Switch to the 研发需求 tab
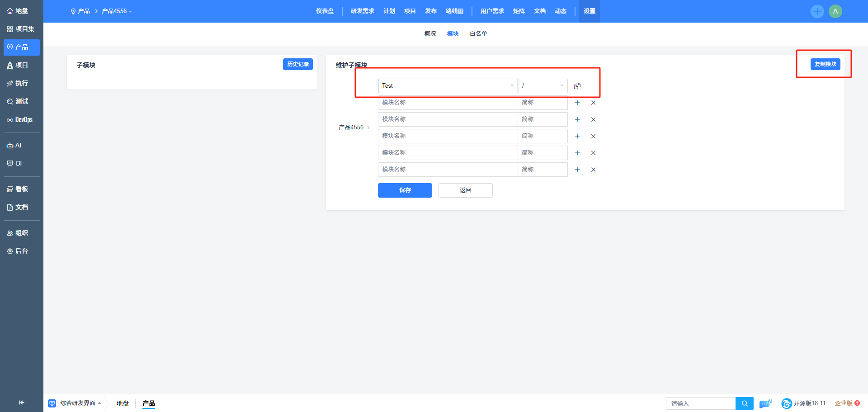The height and width of the screenshot is (412, 868). click(363, 11)
